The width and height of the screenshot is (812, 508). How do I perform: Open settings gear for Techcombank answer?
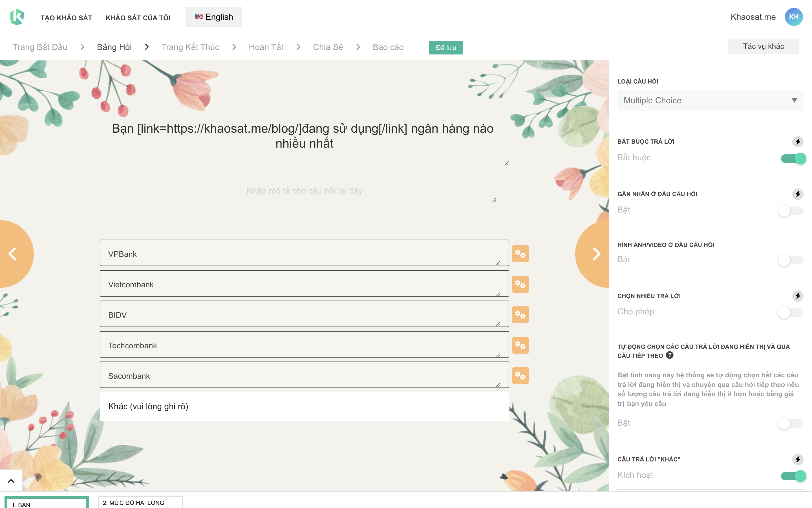[x=520, y=345]
